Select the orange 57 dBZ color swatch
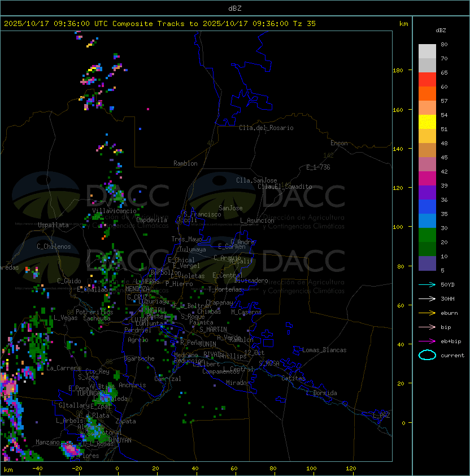Viewport: 470px width, 476px height. pos(427,94)
